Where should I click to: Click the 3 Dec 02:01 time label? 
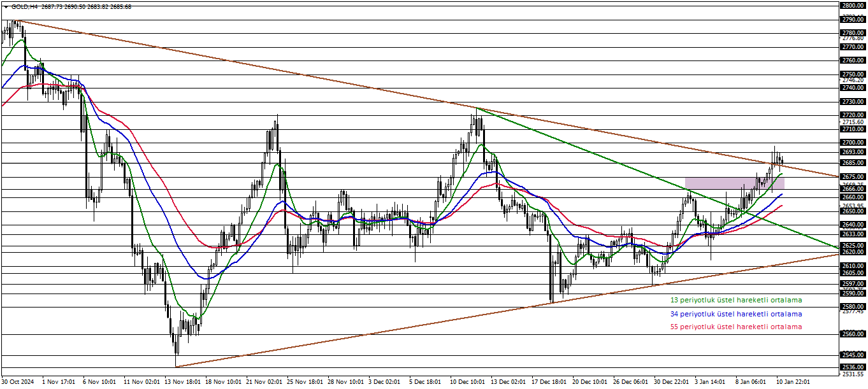386,382
